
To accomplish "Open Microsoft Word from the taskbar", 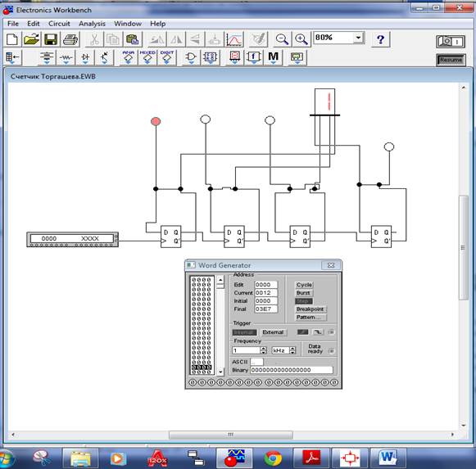I will (x=388, y=458).
